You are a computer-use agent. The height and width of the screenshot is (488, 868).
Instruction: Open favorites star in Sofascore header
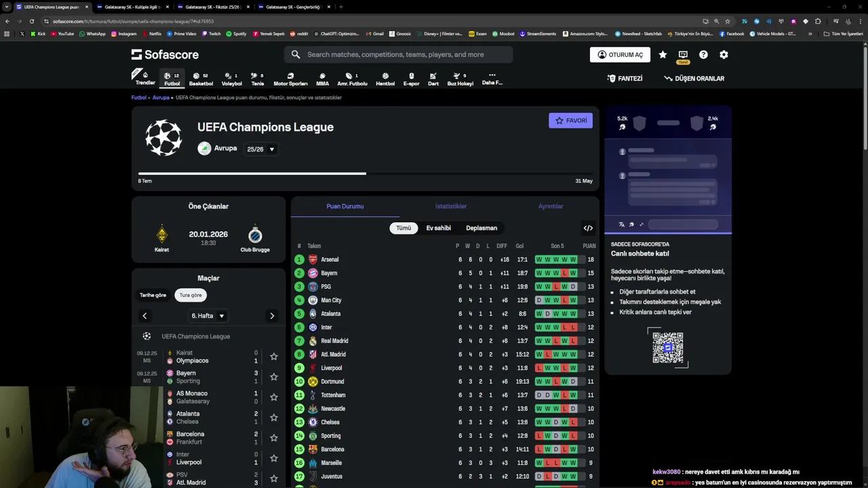point(663,55)
